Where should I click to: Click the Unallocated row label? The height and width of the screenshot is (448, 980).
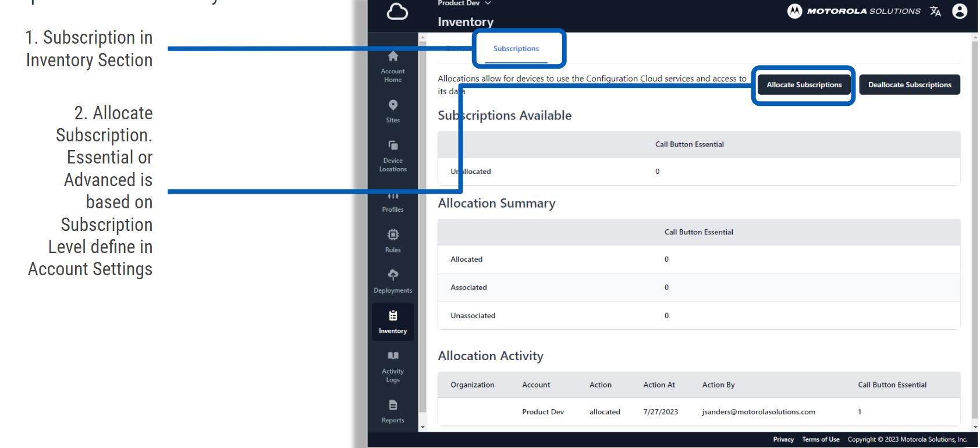471,172
